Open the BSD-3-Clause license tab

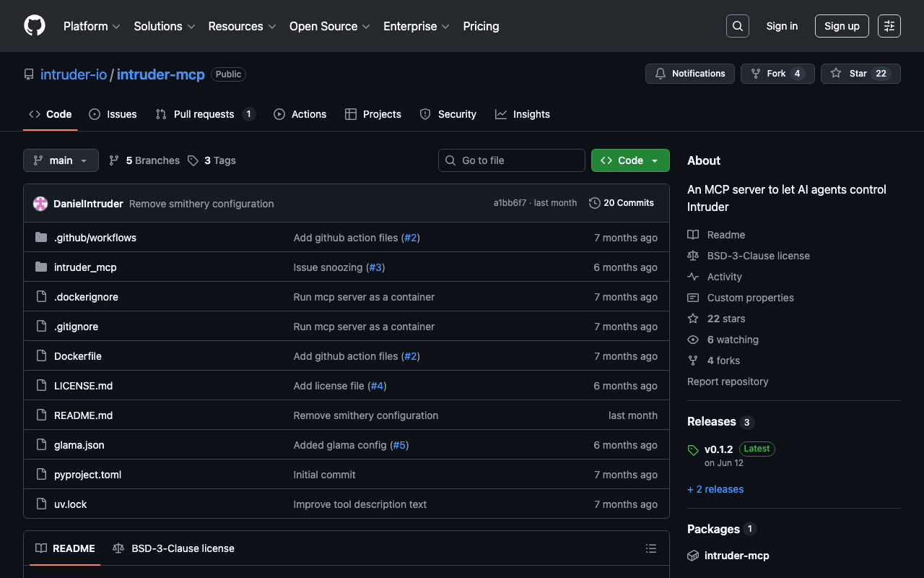174,548
